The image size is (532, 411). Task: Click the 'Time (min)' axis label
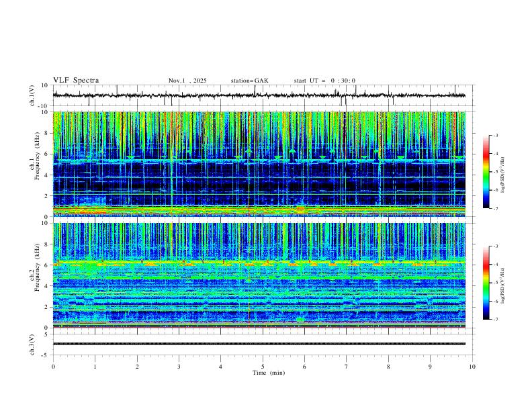[269, 373]
